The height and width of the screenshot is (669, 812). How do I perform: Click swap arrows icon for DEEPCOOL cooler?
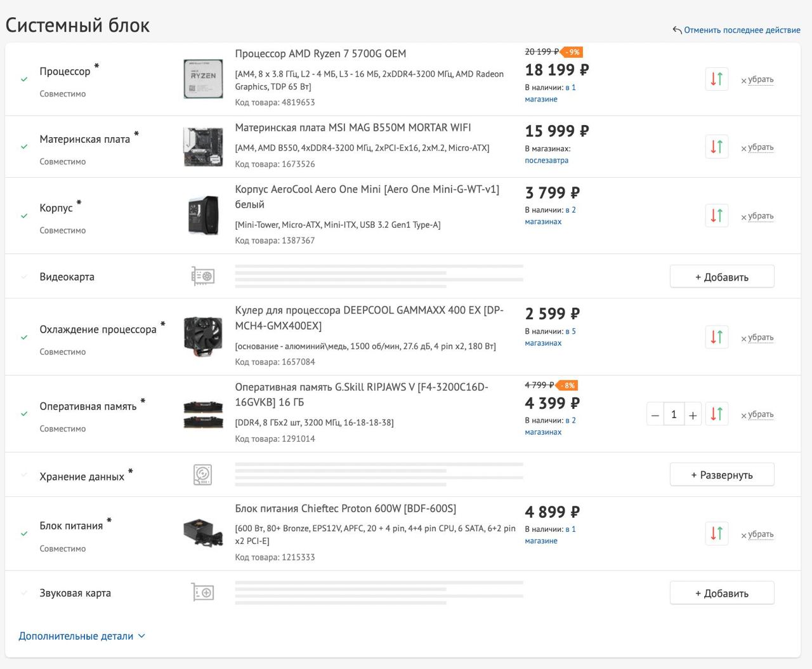pos(716,337)
